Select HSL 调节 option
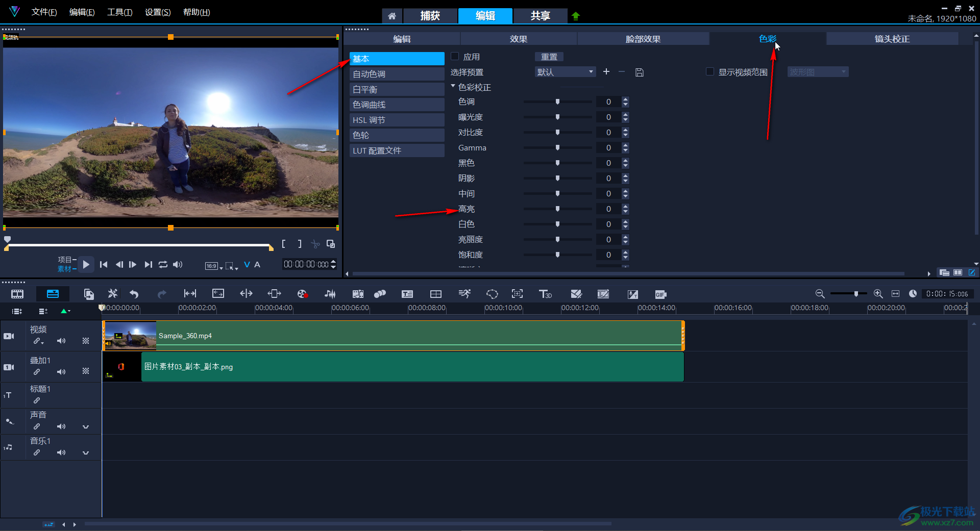Screen dimensions: 980x531 point(397,120)
